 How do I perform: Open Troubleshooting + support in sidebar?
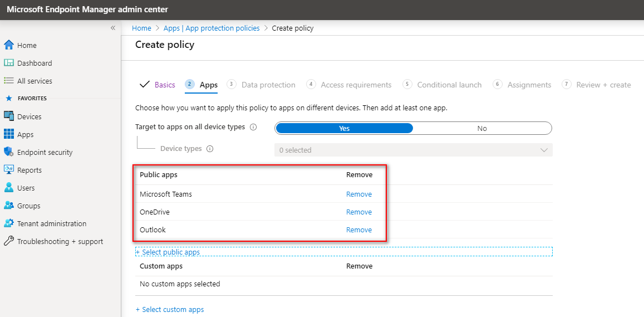pos(60,241)
